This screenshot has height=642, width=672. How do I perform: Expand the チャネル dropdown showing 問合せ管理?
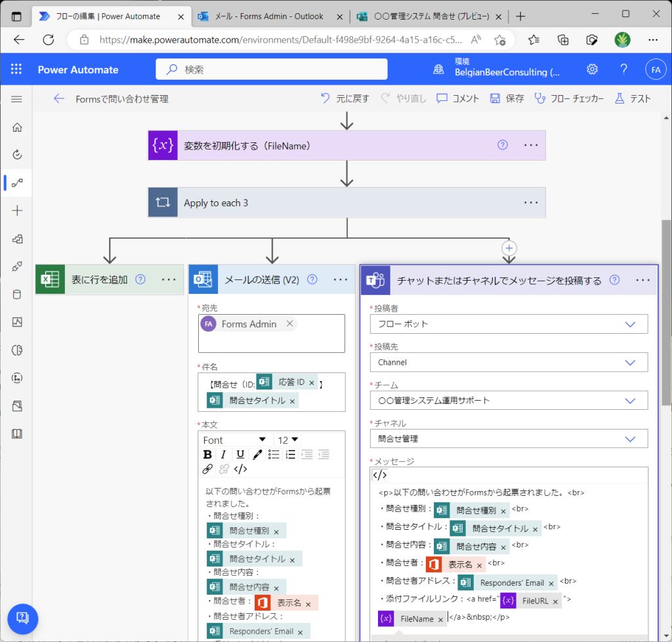(509, 439)
